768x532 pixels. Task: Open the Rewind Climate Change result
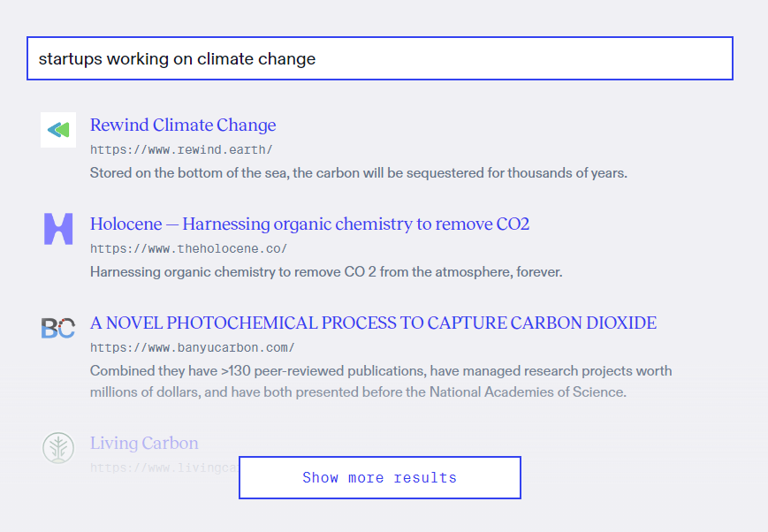(183, 125)
